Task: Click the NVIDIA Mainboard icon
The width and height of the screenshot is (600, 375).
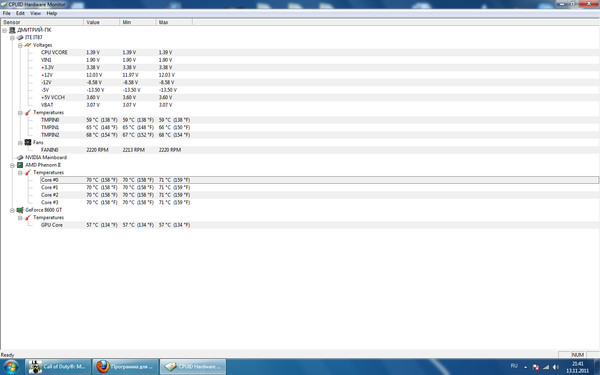Action: click(20, 157)
